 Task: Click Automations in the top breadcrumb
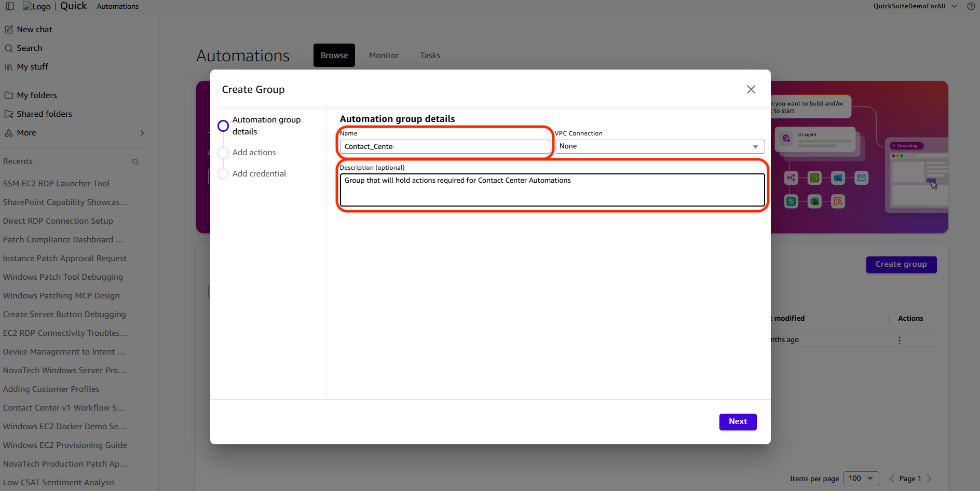pos(118,7)
